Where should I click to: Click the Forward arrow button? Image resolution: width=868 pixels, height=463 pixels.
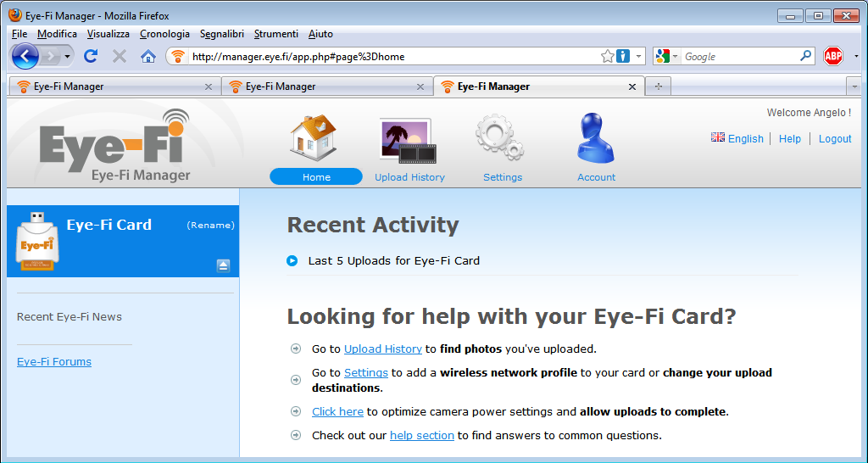[50, 56]
